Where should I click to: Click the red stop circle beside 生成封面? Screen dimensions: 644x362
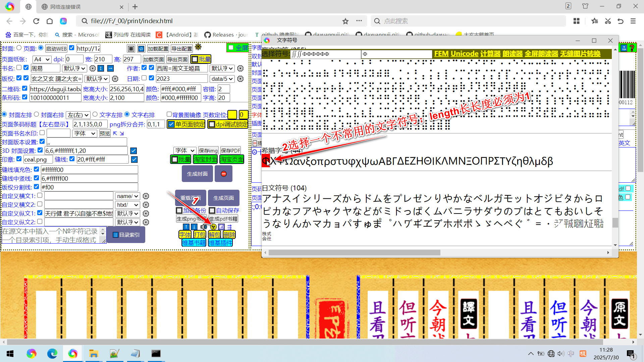(223, 174)
